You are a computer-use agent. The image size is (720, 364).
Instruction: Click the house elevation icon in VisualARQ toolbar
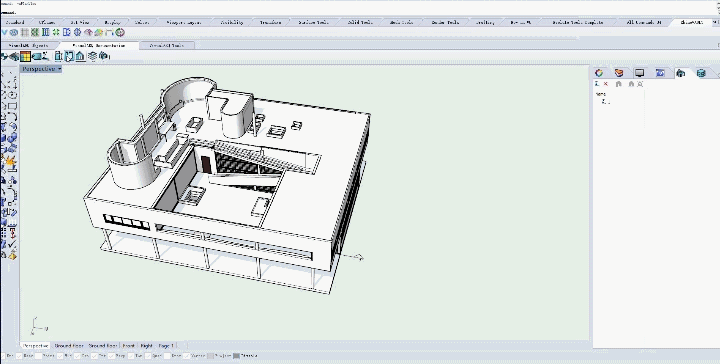pos(80,56)
